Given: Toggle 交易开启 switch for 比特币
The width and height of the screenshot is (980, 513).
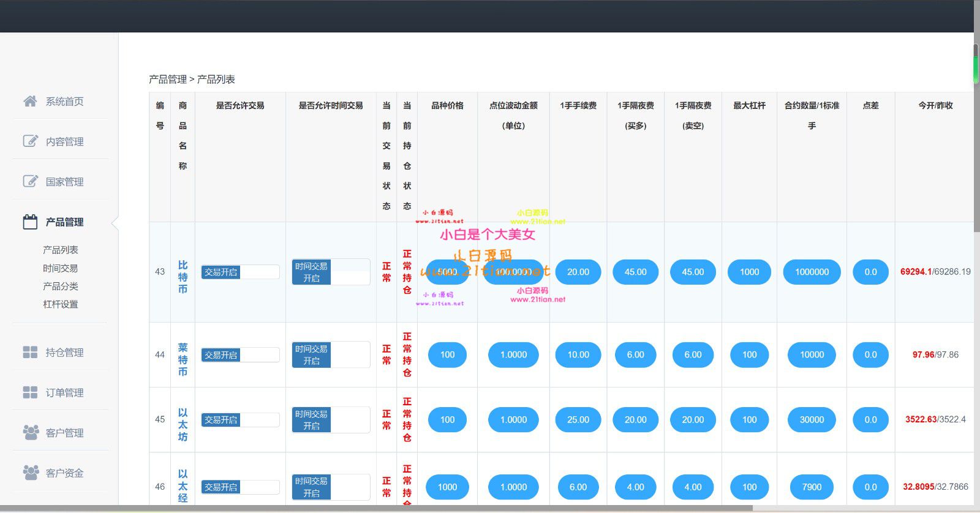Looking at the screenshot, I should pyautogui.click(x=240, y=272).
